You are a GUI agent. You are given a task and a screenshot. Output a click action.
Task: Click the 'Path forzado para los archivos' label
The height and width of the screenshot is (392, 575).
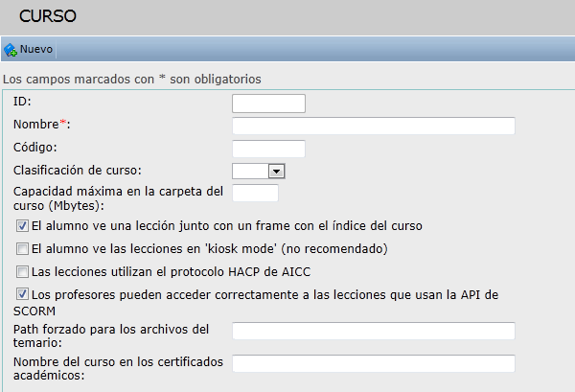pos(111,335)
